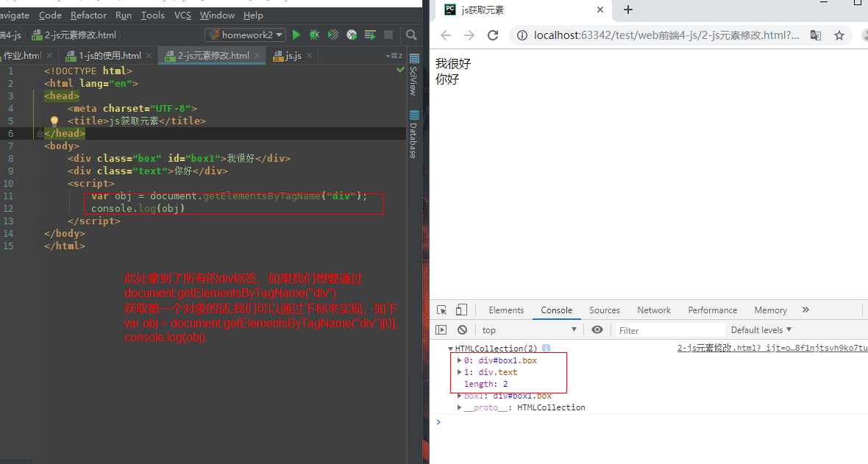Open the Database side panel
The width and height of the screenshot is (868, 464).
(413, 135)
